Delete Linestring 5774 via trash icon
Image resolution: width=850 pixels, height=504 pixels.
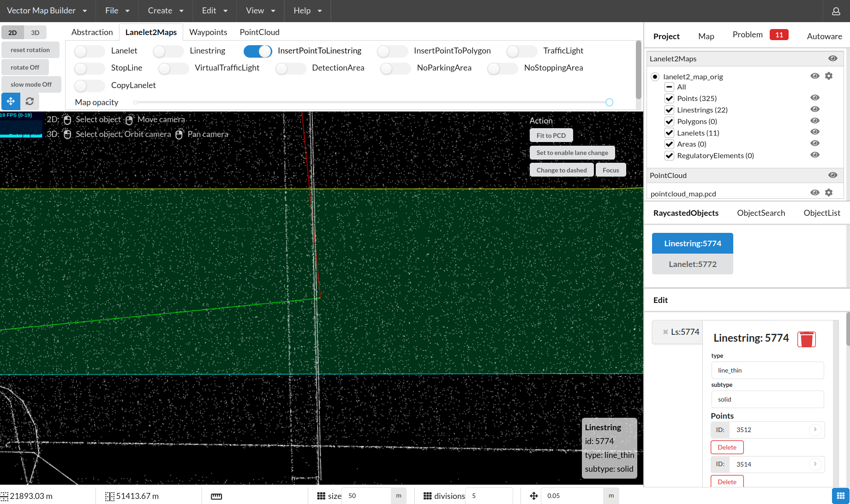point(807,339)
